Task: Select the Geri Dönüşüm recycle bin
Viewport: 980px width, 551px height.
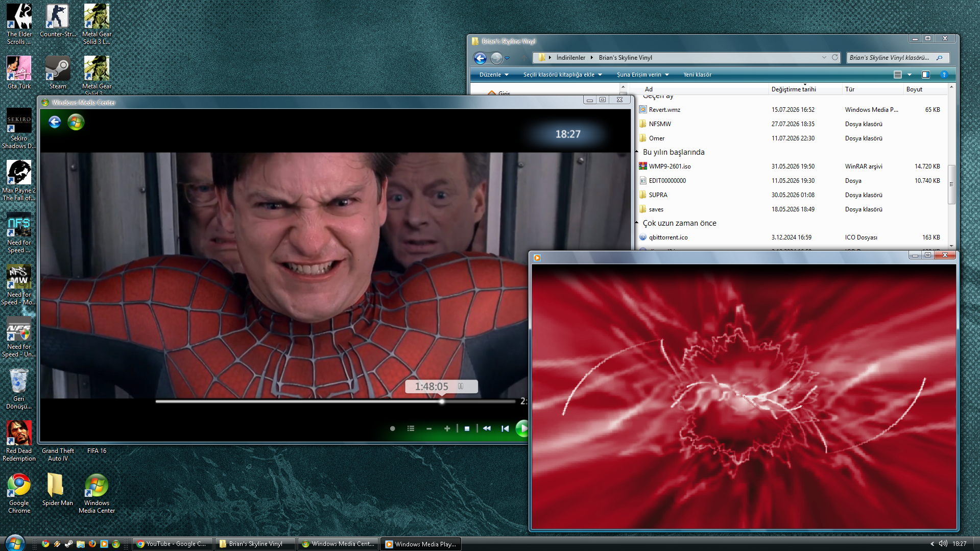Action: click(x=19, y=389)
